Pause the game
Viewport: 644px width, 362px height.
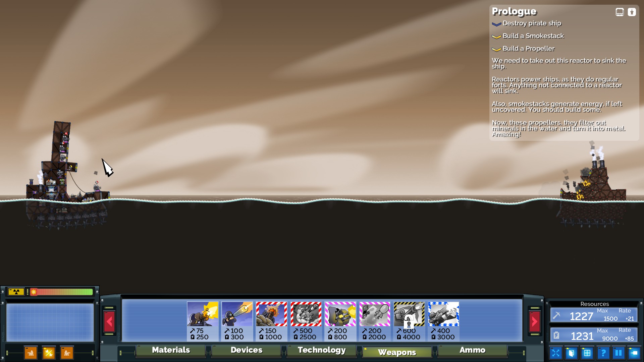coord(619,353)
